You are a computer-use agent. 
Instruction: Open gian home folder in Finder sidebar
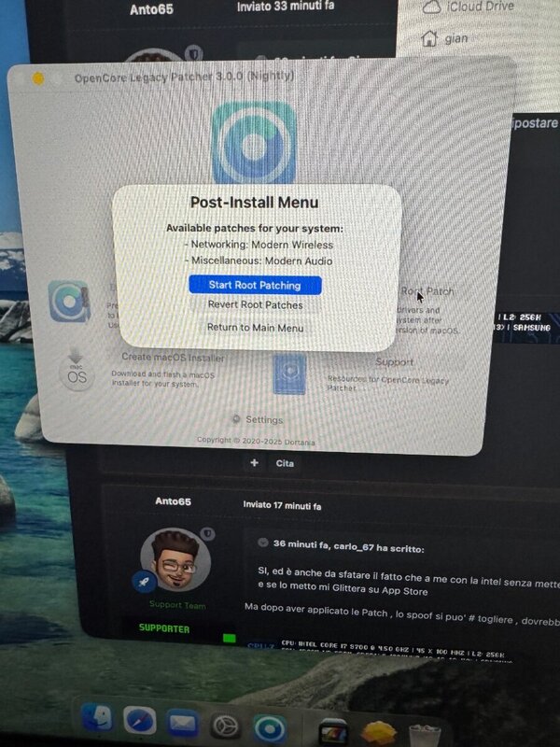point(455,38)
